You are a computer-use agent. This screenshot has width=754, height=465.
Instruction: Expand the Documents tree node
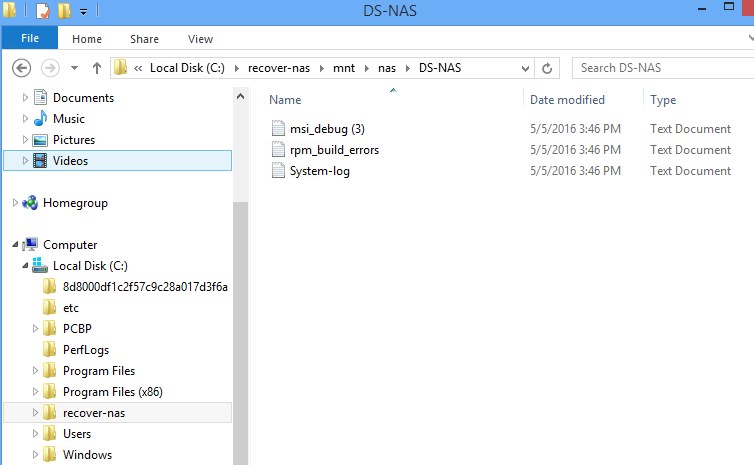(x=25, y=98)
